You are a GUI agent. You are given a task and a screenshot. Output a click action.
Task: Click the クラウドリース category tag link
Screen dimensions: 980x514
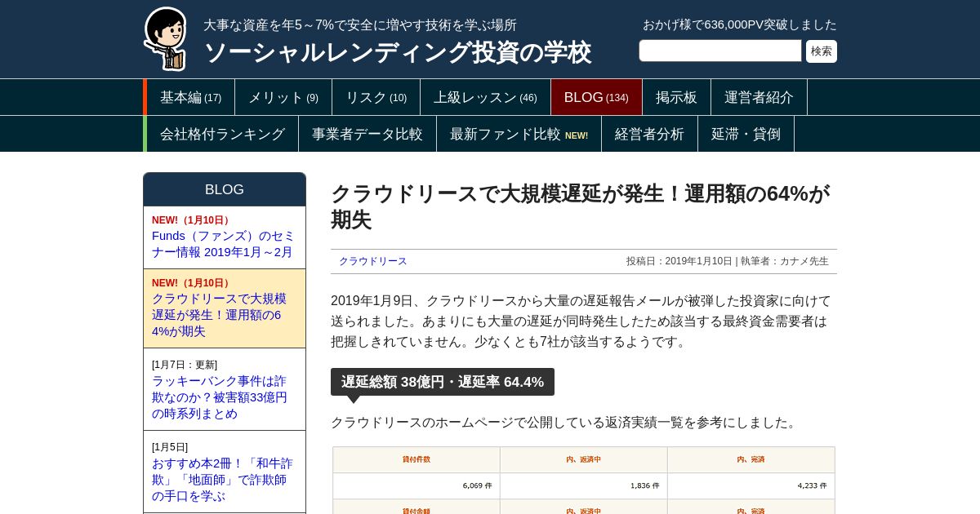pos(372,261)
